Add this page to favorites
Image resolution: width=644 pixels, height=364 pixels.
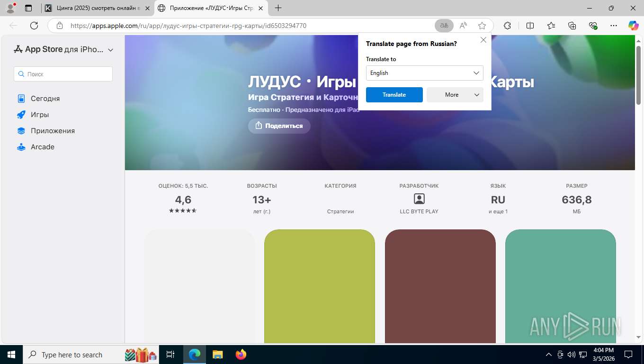click(482, 26)
